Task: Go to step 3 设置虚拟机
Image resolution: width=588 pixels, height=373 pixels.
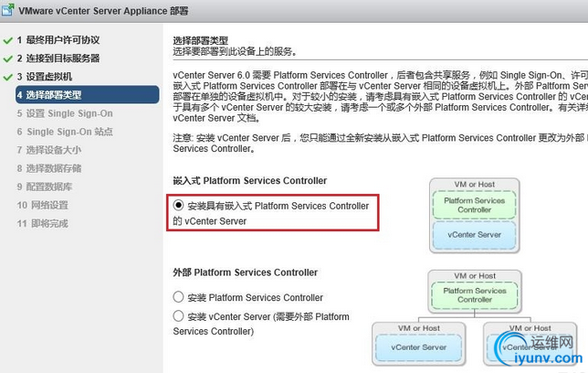Action: [44, 77]
